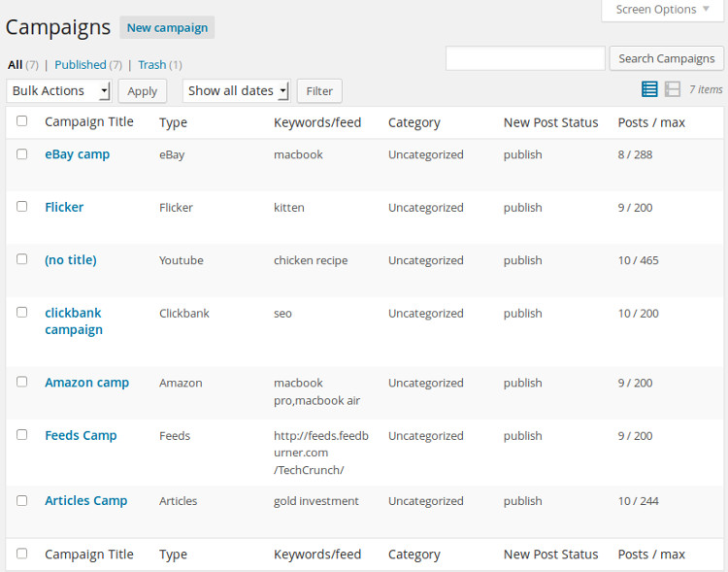Click the 'macbook pro,macbook air' keywords cell
The width and height of the screenshot is (728, 572).
click(x=316, y=391)
